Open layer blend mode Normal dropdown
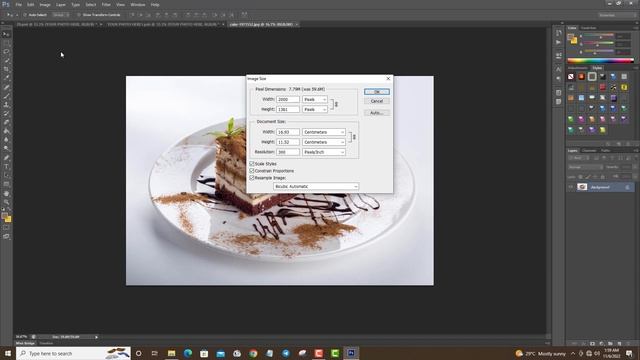The image size is (640, 360). tap(585, 167)
